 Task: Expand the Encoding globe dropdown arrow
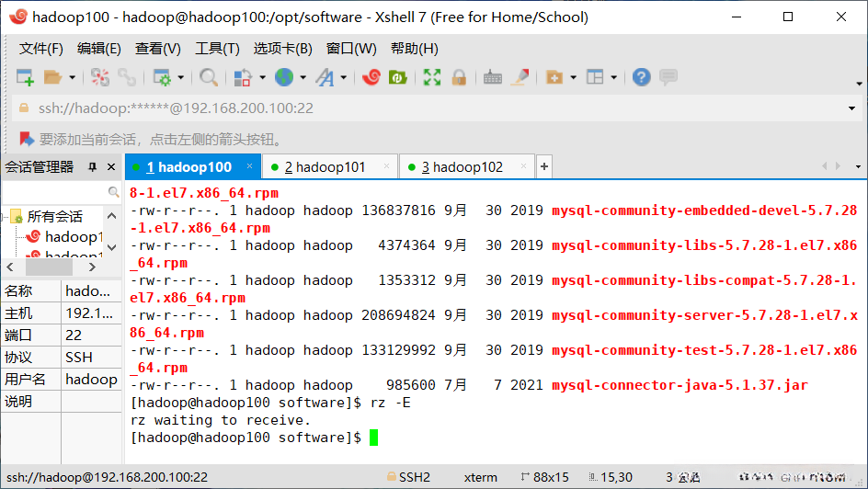303,77
